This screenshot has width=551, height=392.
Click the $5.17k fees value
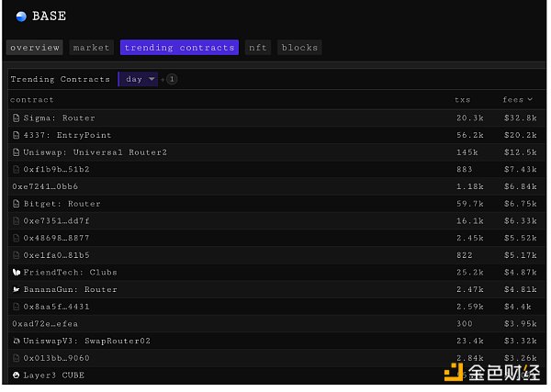click(x=521, y=255)
